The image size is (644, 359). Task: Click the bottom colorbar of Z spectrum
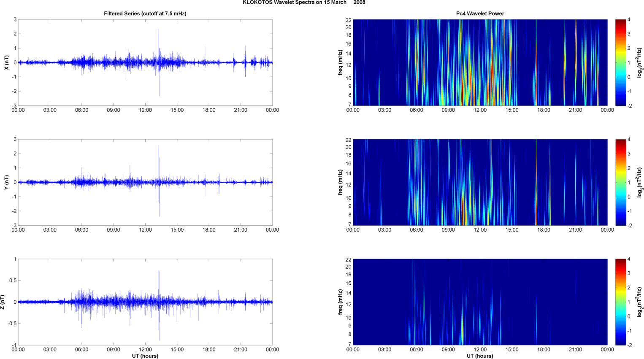click(620, 302)
